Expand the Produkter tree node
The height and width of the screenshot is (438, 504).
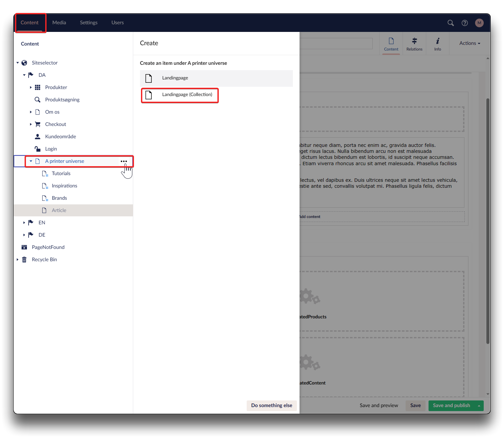(x=31, y=87)
